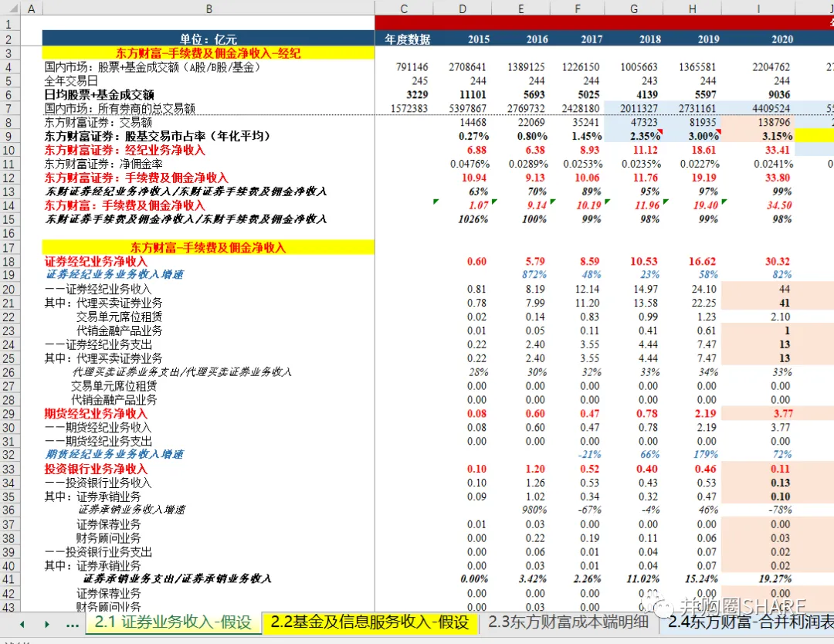Select blue growth value 179%

tap(705, 454)
